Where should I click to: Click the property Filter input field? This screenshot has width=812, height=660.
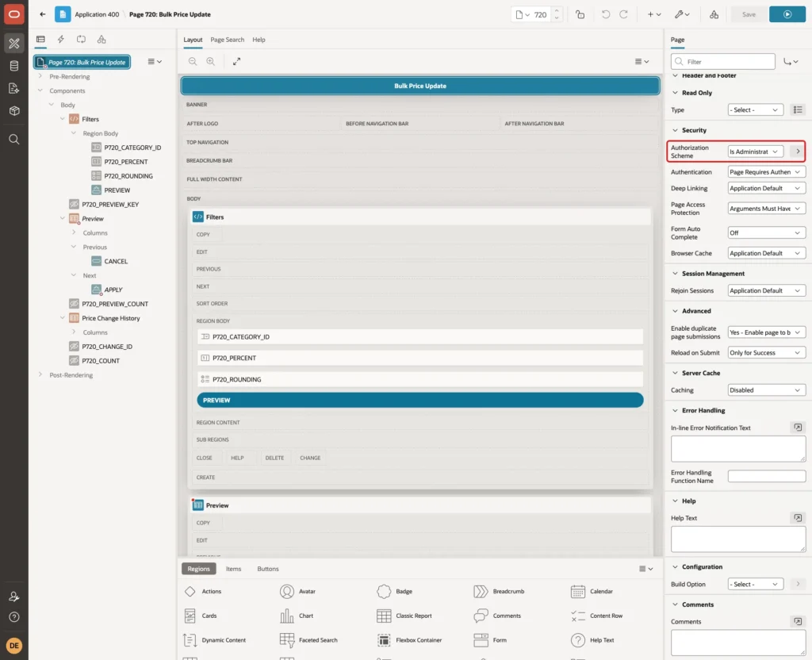(x=723, y=62)
